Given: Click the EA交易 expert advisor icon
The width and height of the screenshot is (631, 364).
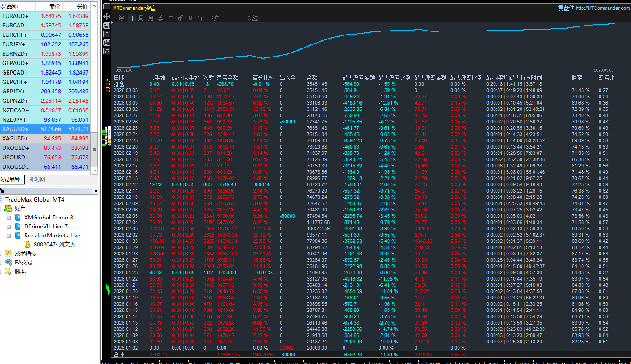Looking at the screenshot, I should [8, 263].
